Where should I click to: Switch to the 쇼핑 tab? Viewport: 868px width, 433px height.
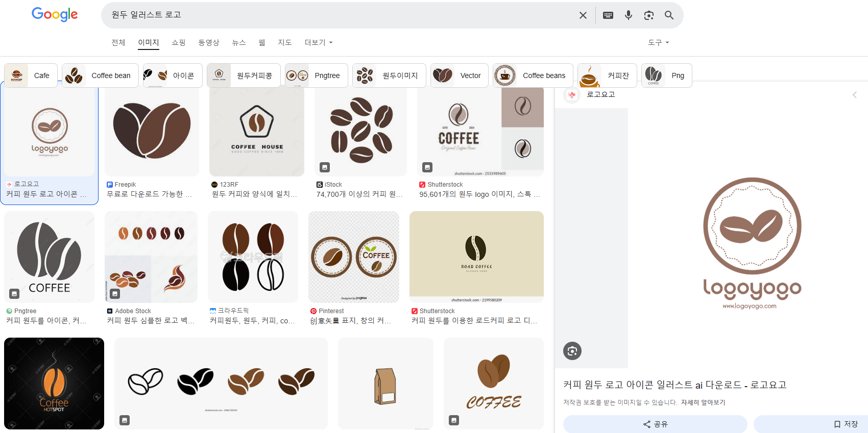coord(179,43)
